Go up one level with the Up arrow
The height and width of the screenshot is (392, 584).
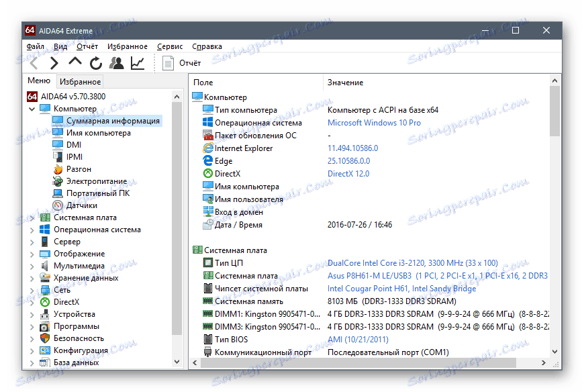pyautogui.click(x=75, y=62)
